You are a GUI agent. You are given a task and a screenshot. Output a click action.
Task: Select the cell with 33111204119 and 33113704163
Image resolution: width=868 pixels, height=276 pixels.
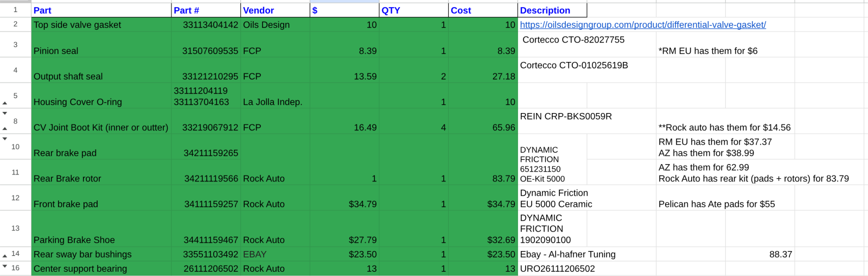click(206, 96)
